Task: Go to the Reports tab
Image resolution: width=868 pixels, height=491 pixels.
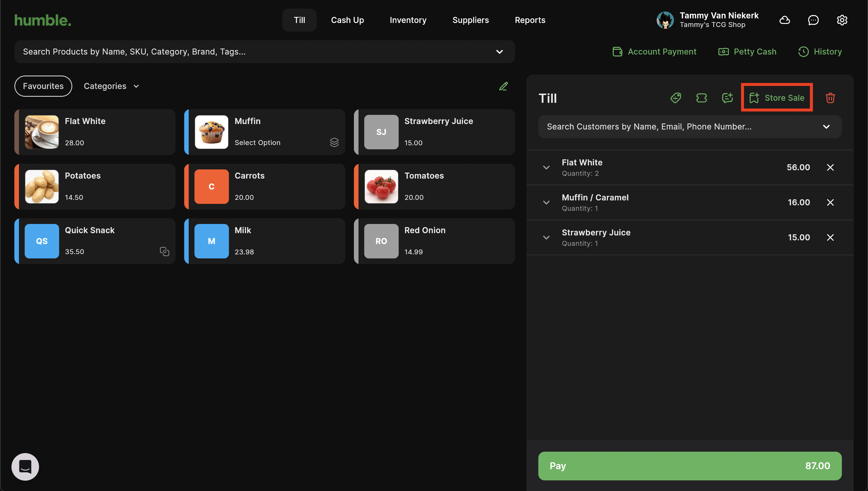Action: click(x=530, y=20)
